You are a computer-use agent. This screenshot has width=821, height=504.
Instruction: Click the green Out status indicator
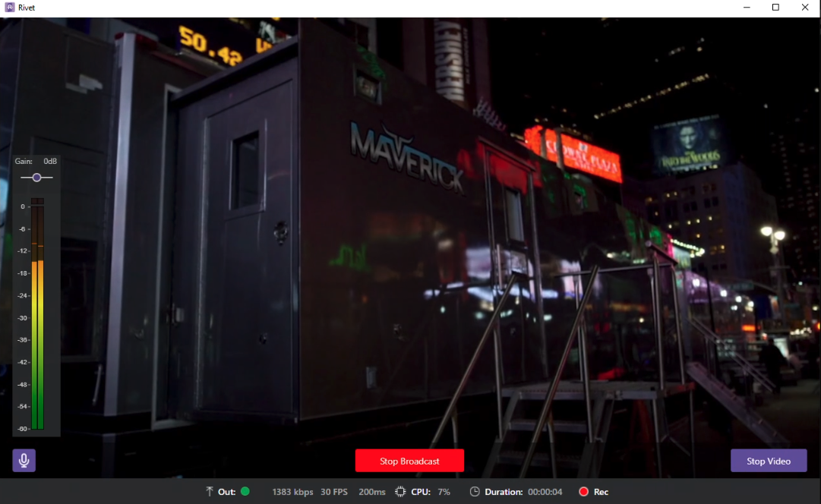point(245,491)
